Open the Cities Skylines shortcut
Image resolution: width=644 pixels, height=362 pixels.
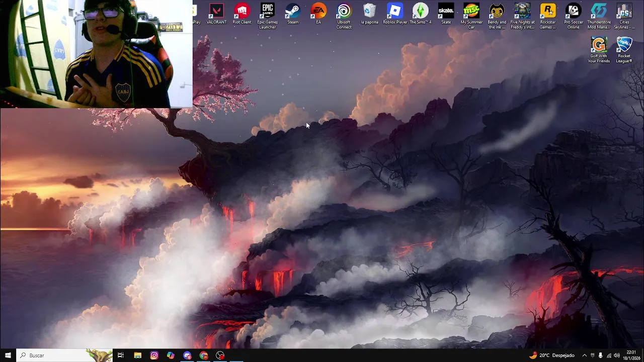pyautogui.click(x=624, y=16)
